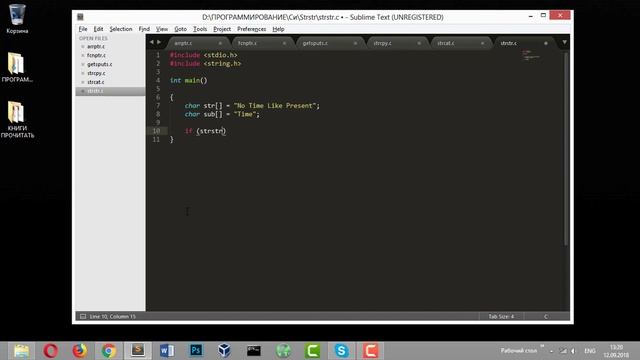
Task: Click the system clock in the taskbar
Action: pos(616,351)
